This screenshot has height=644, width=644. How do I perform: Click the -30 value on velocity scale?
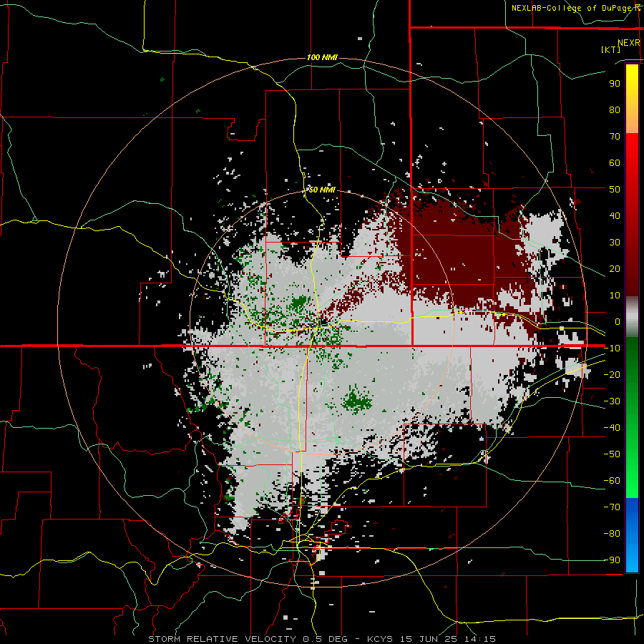click(x=612, y=401)
